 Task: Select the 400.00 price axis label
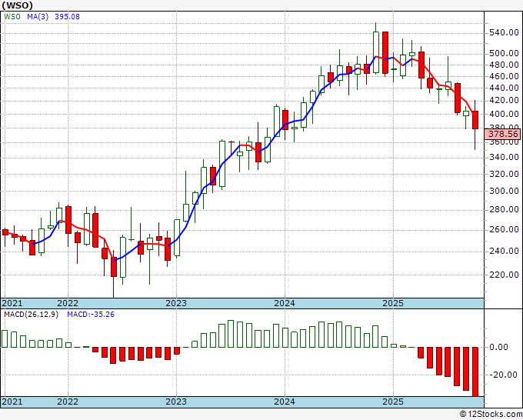pyautogui.click(x=504, y=114)
